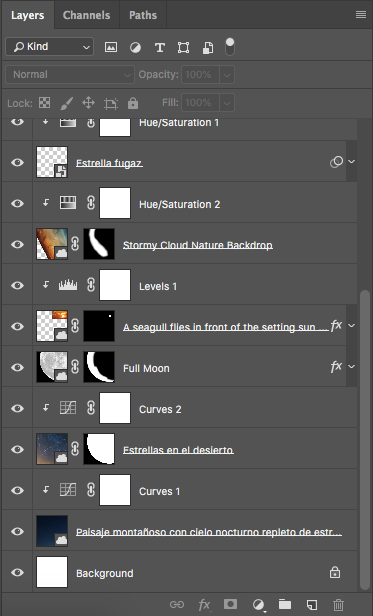Select Full Moon layer thumbnail
This screenshot has height=616, width=373.
click(x=52, y=367)
